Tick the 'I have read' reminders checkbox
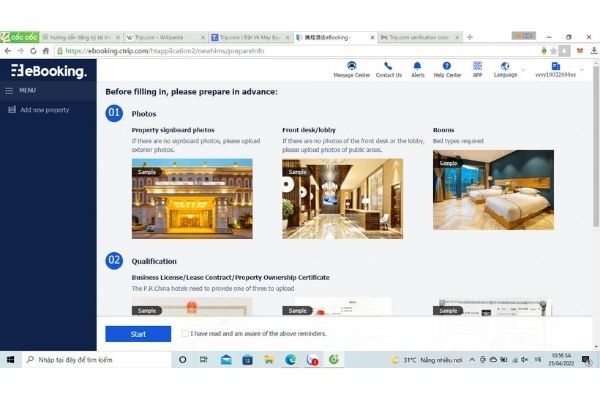 click(185, 333)
